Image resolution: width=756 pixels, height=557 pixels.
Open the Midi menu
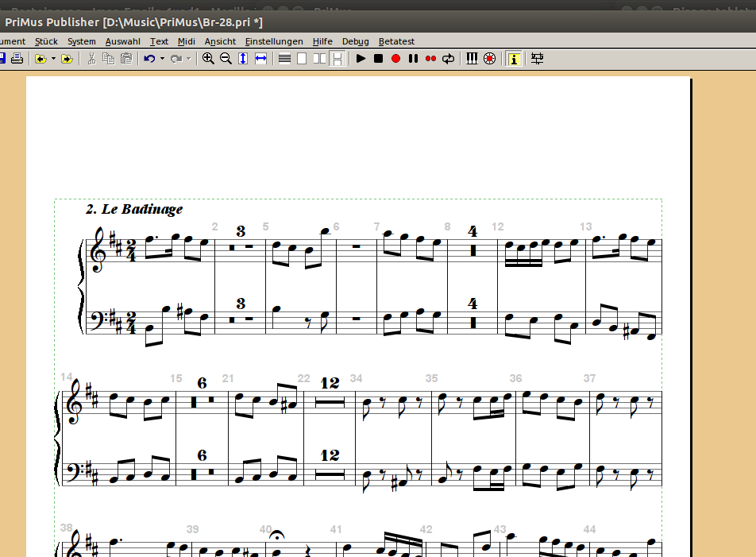pos(187,41)
